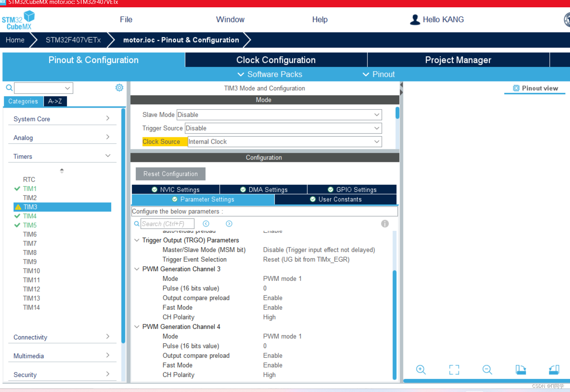Go to next search result arrow icon
Viewport: 570px width, 392px height.
pos(229,224)
